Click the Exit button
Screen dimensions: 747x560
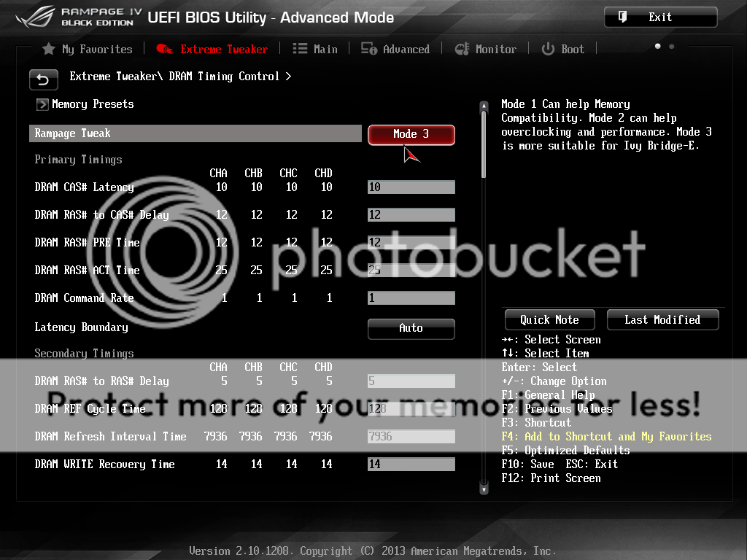pos(660,17)
